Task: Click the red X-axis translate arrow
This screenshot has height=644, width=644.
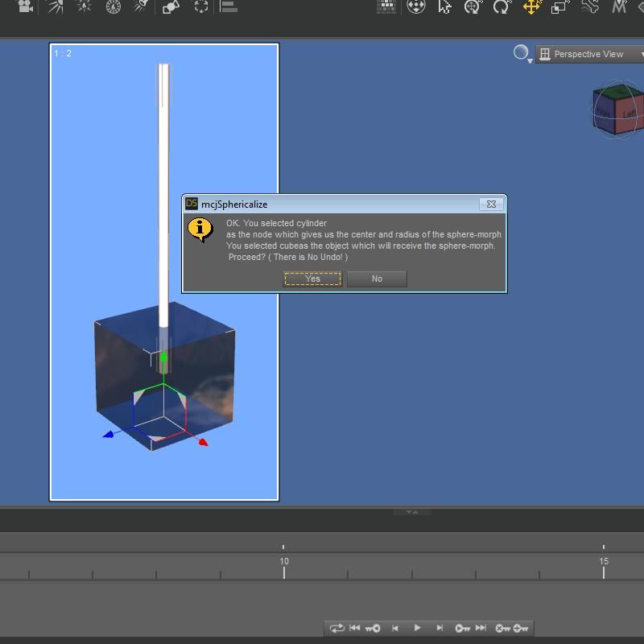Action: click(x=203, y=442)
